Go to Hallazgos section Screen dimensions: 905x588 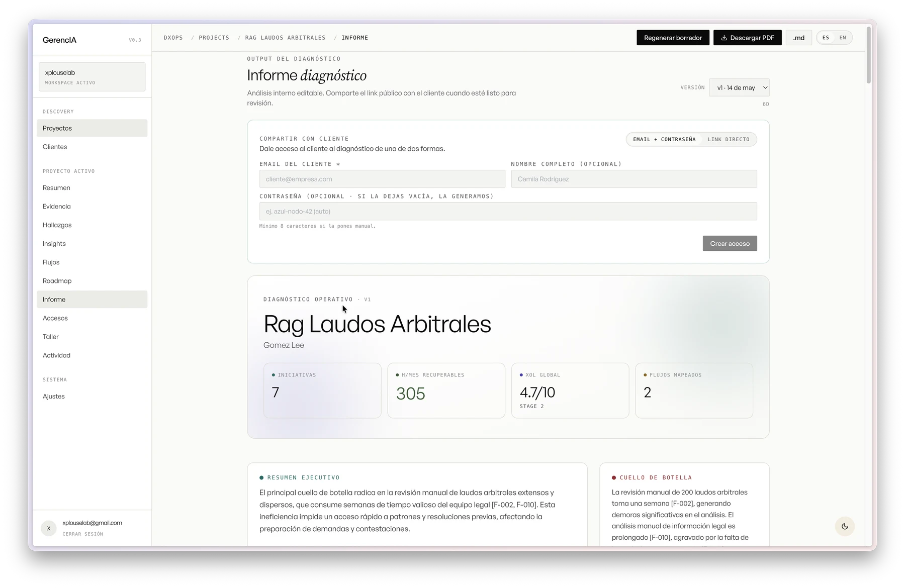tap(92, 225)
